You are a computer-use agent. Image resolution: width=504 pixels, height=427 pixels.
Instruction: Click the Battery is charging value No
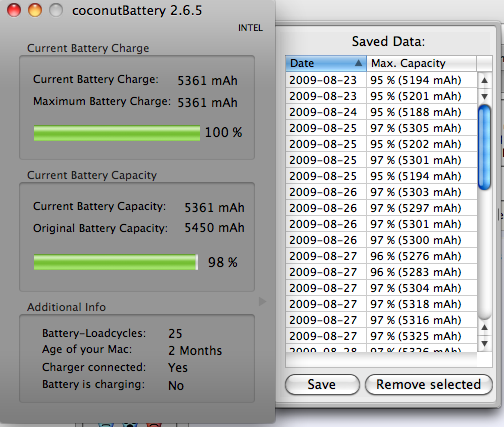point(176,386)
